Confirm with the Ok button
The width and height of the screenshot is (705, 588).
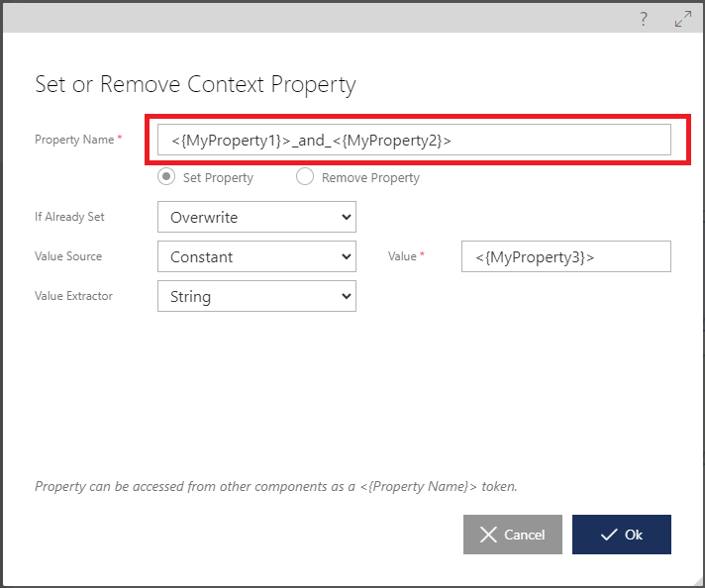(622, 535)
